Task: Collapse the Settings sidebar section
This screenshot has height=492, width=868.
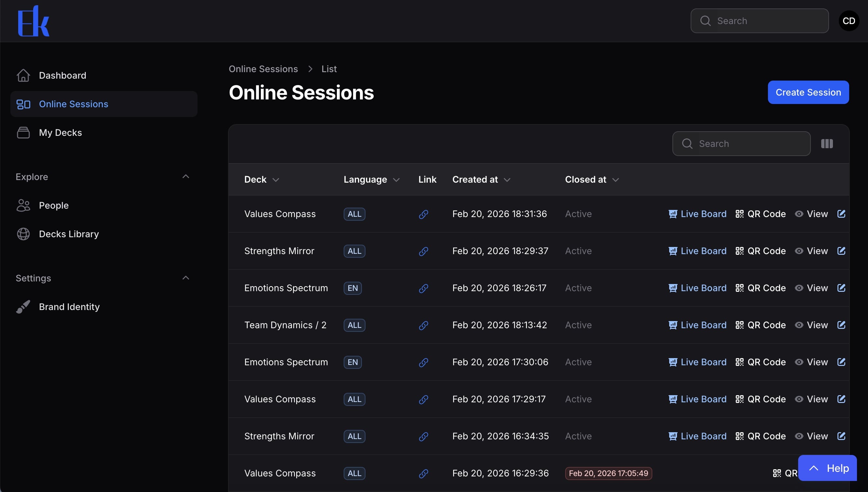Action: point(185,278)
